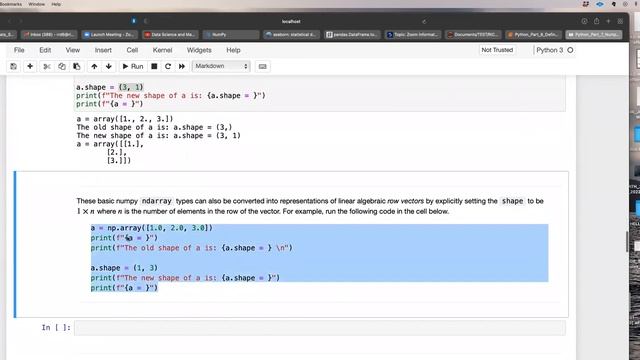This screenshot has height=360, width=640.
Task: Open the notebook Help menu
Action: 233,50
